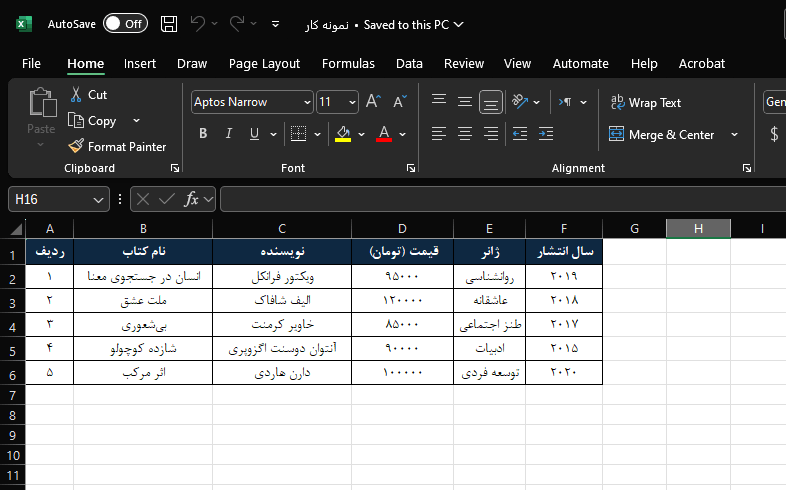Open Clipboard dialog launcher
Screen dimensions: 786x490
(175, 168)
